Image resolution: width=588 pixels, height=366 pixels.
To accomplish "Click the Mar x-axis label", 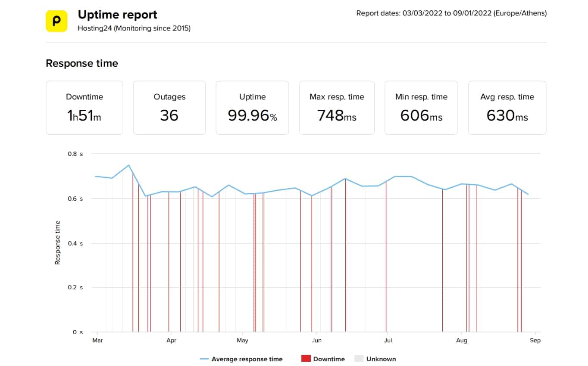I will pos(98,341).
